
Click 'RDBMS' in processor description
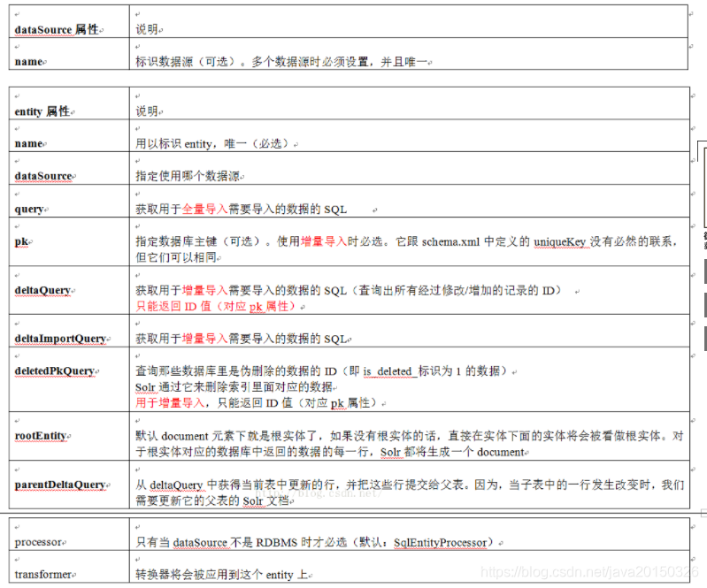277,543
